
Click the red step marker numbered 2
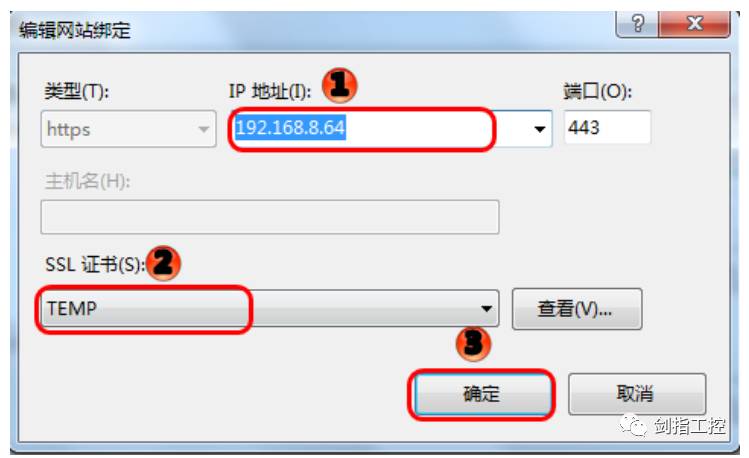[x=163, y=263]
